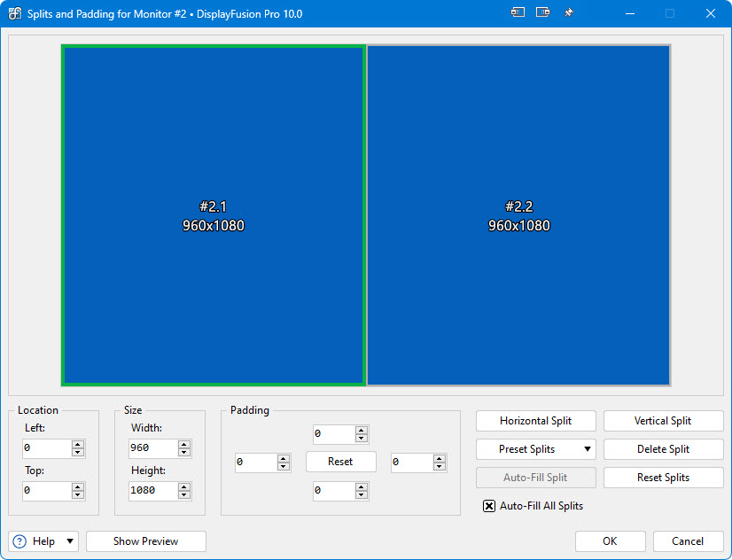Click the move window to next monitor icon
732x560 pixels.
[x=543, y=13]
